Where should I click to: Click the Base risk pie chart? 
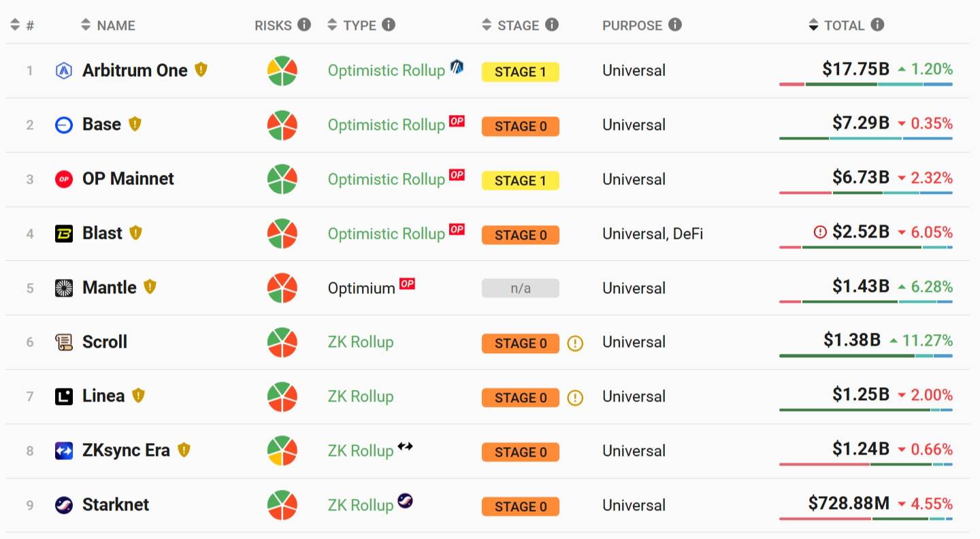click(282, 125)
